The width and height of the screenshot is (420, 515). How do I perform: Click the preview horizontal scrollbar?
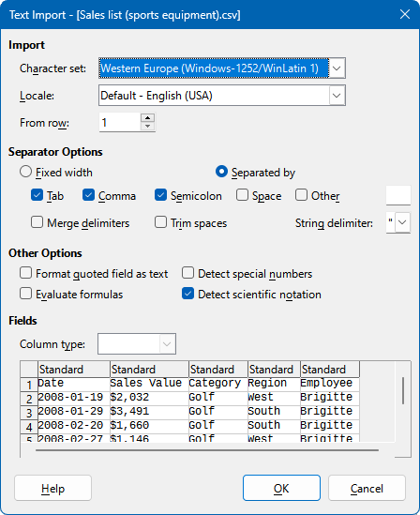(207, 450)
